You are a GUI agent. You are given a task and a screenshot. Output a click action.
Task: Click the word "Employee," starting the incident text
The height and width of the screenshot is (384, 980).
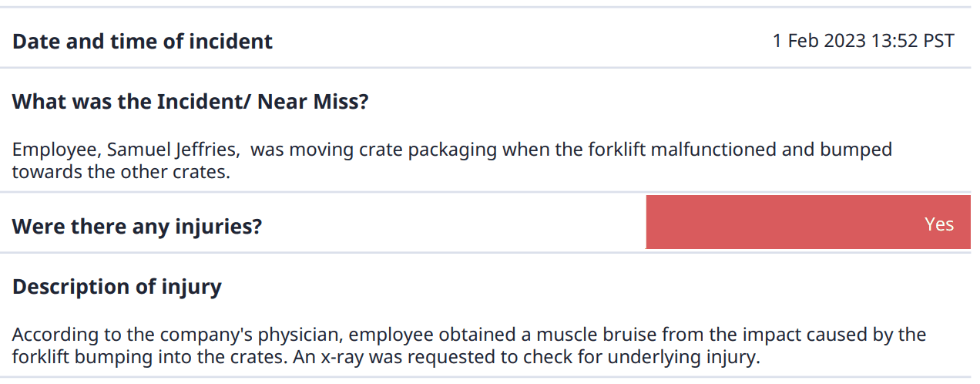[x=49, y=150]
